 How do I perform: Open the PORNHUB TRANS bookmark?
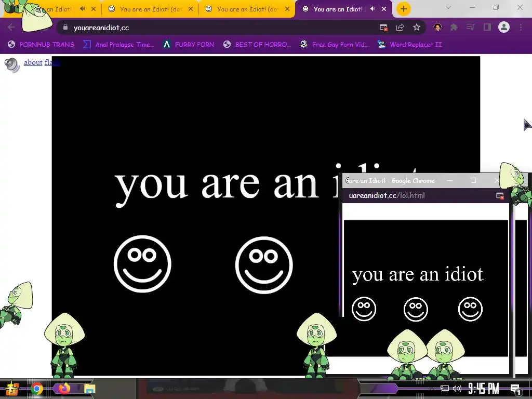coord(41,45)
